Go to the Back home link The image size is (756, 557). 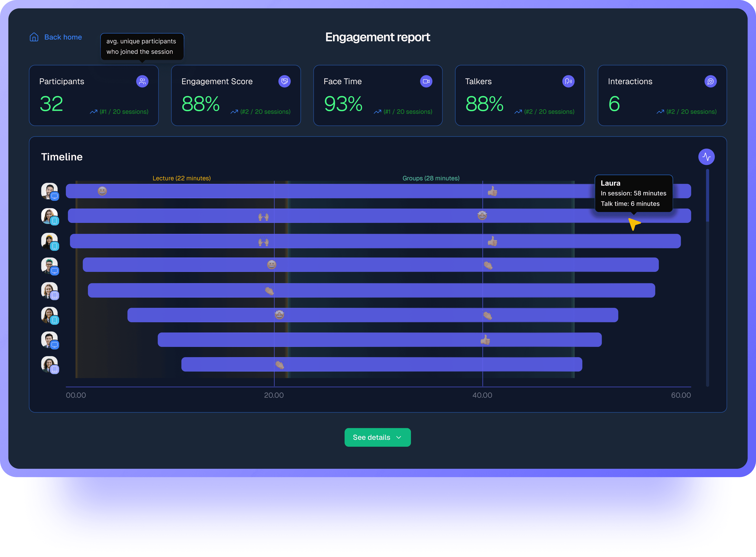(63, 37)
